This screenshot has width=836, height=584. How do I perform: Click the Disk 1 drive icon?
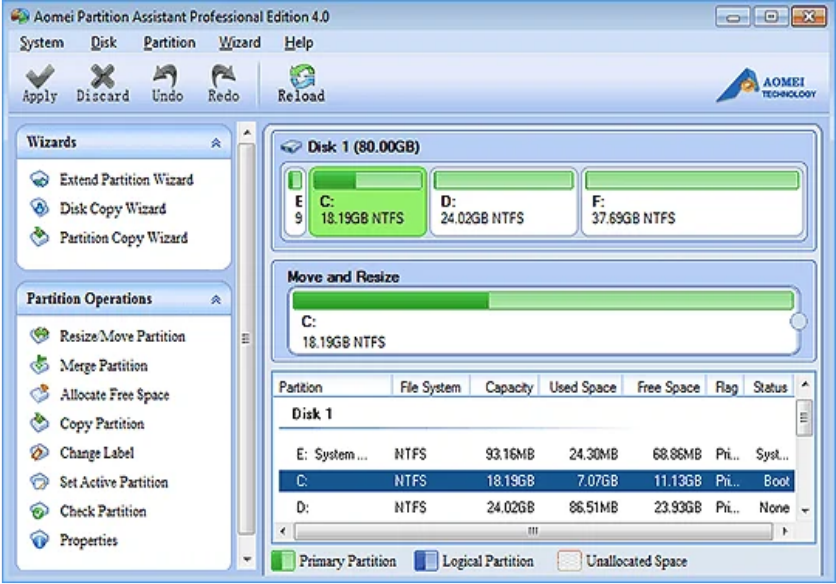291,146
